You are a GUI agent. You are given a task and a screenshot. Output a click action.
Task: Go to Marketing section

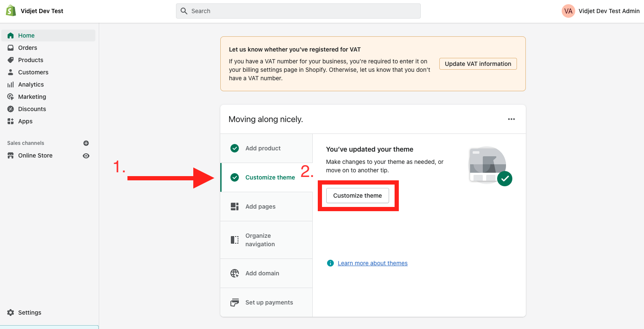tap(49, 97)
